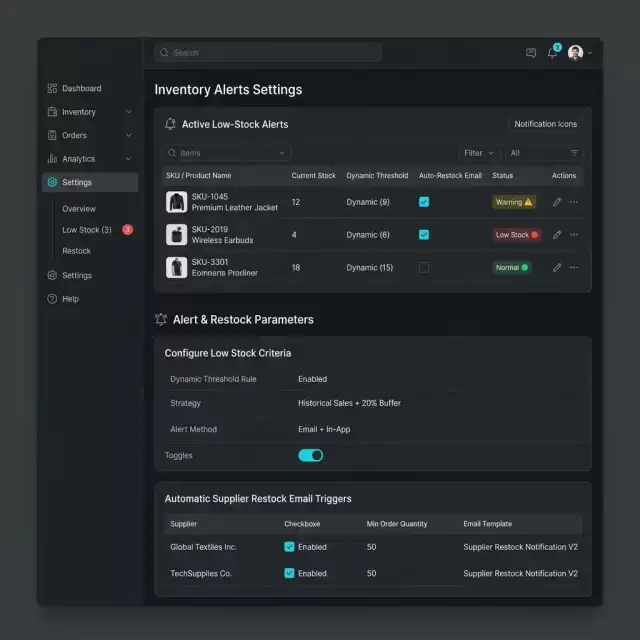This screenshot has width=640, height=640.
Task: Click the user profile avatar
Action: (576, 53)
